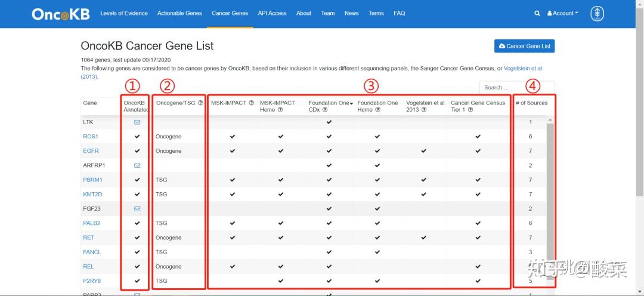Open the MSK institution logo icon
The image size is (644, 296).
tap(597, 14)
